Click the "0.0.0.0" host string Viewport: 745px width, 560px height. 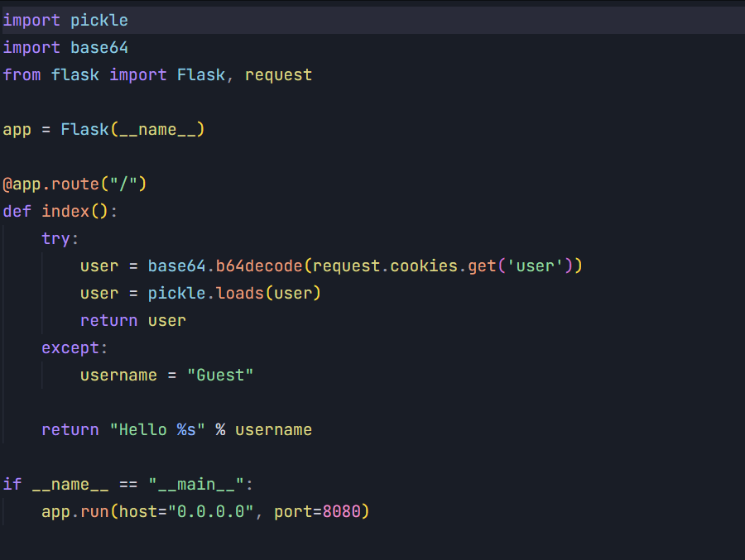tap(210, 511)
